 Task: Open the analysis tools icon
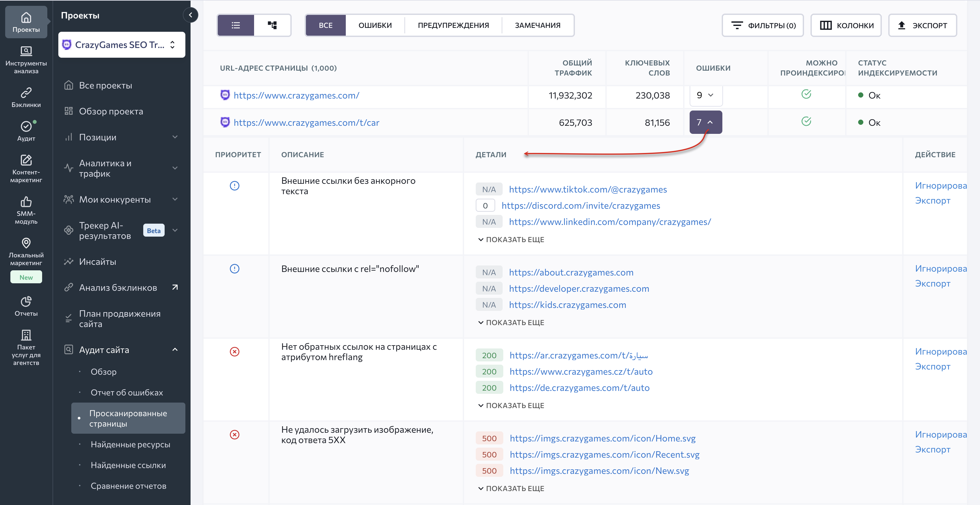[26, 51]
